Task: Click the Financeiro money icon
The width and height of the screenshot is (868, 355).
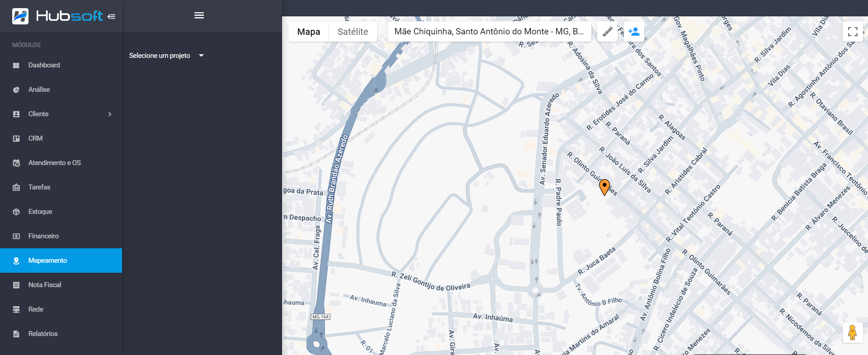Action: [16, 236]
